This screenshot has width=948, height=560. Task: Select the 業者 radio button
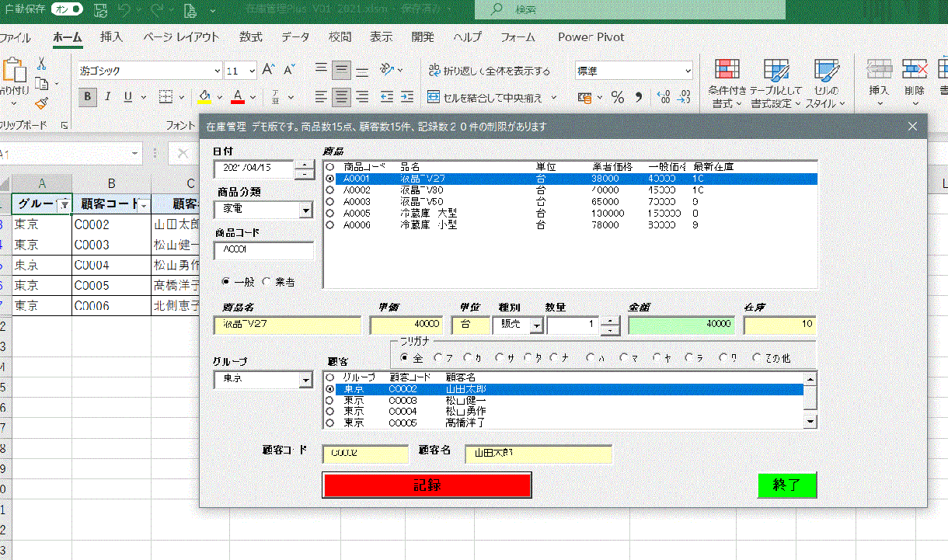click(267, 282)
